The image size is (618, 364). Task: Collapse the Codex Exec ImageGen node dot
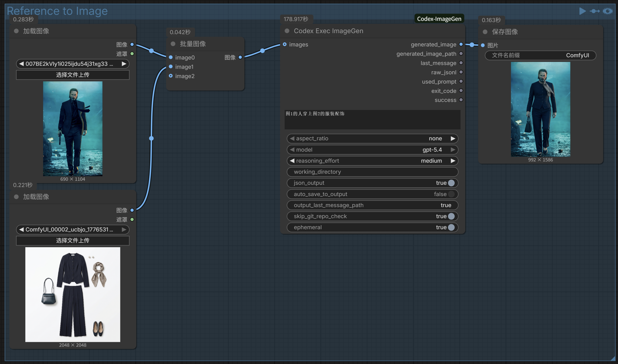tap(287, 31)
